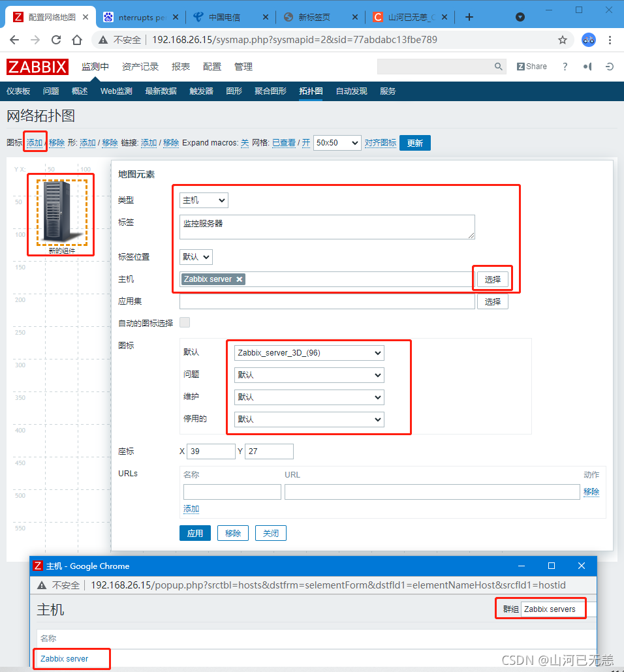
Task: Open the 类型 dropdown showing 主机
Action: click(204, 200)
